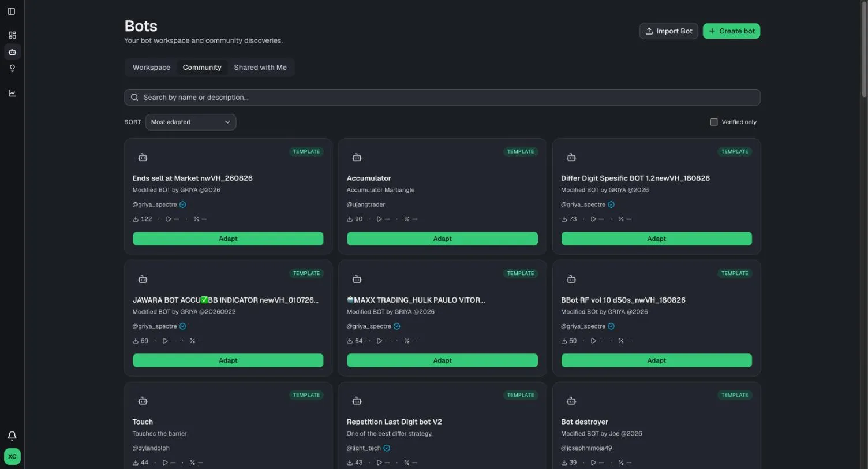Click the @ujangtrader author name
Screen dimensions: 868x469
click(x=366, y=204)
